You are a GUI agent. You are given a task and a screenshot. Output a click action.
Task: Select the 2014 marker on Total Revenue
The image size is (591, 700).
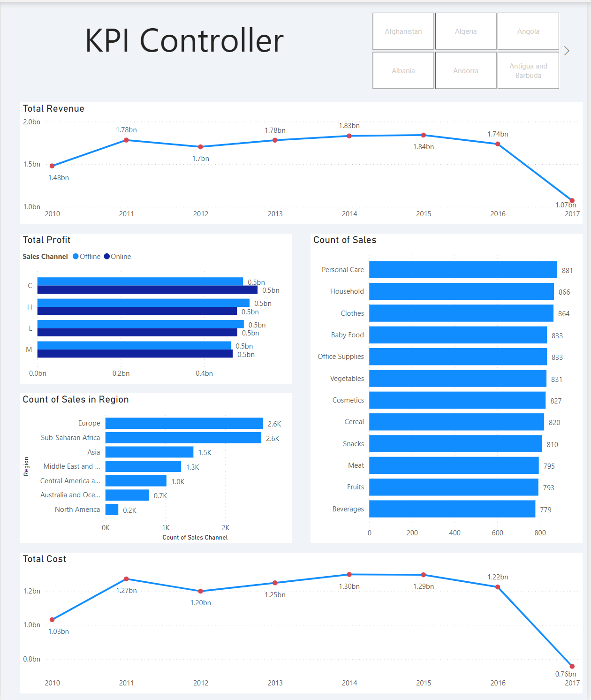point(349,136)
